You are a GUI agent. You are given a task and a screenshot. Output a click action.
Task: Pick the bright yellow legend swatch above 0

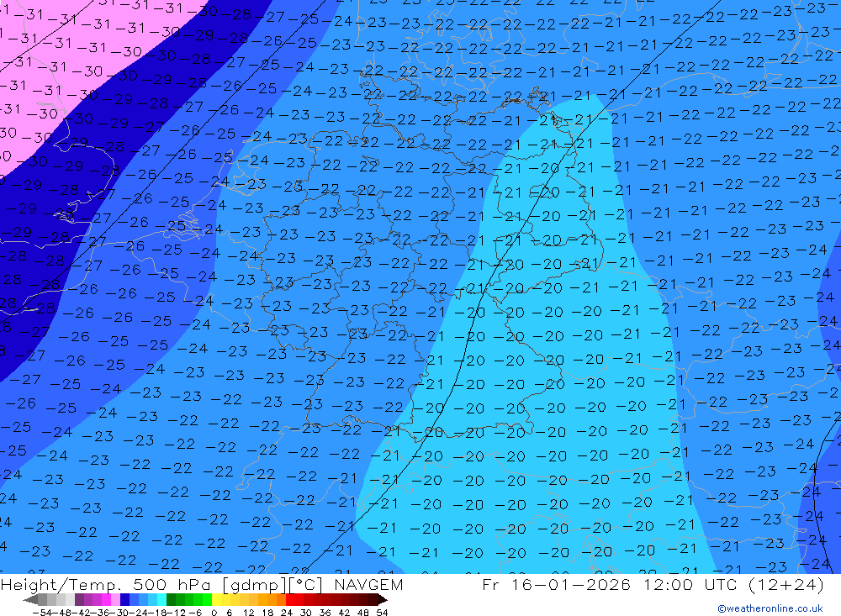coord(217,599)
